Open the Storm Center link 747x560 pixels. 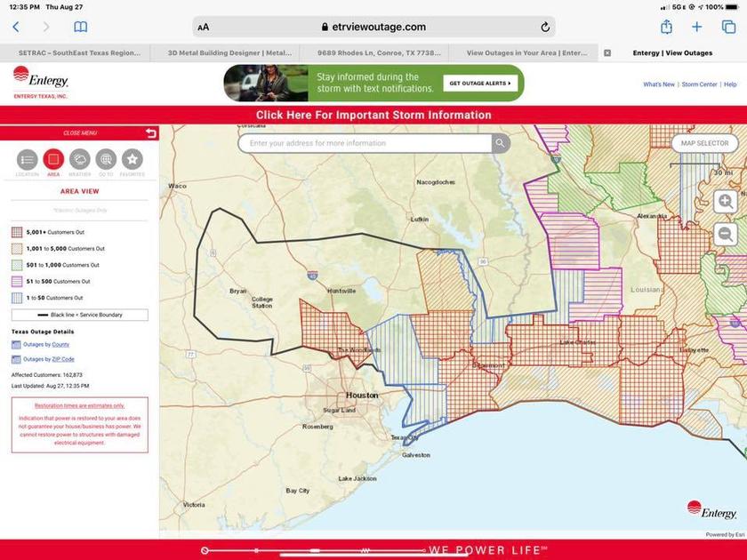coord(699,84)
